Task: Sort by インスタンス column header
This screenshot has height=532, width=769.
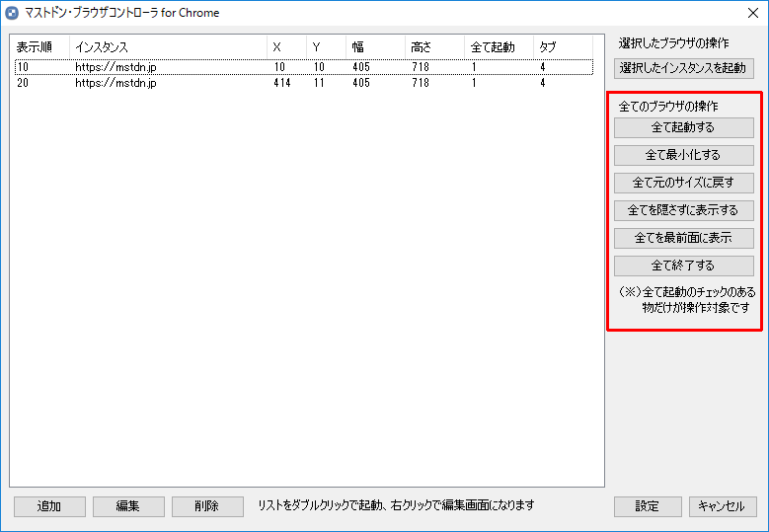Action: 168,47
